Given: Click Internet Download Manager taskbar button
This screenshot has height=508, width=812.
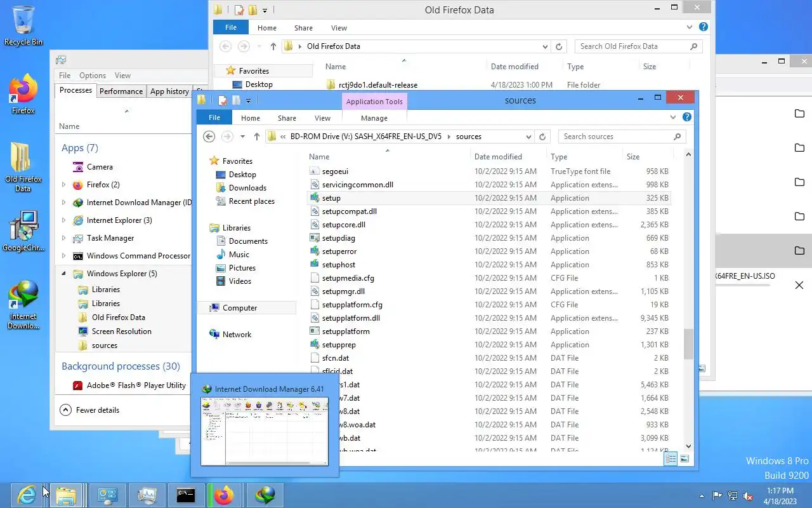Looking at the screenshot, I should point(265,495).
